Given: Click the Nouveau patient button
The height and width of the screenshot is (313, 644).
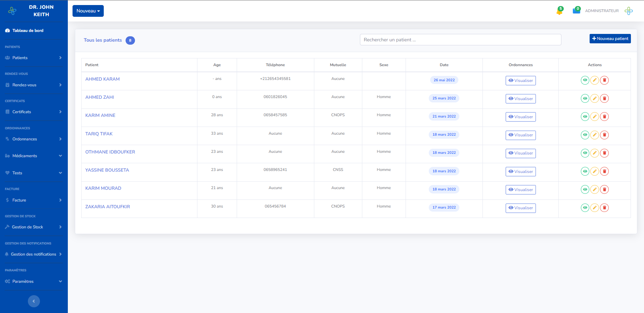Looking at the screenshot, I should click(x=610, y=39).
